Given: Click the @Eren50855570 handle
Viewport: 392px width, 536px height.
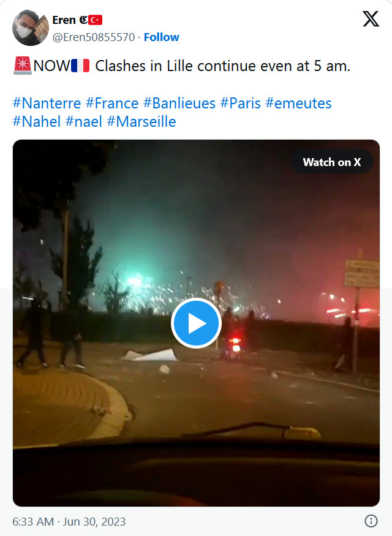Looking at the screenshot, I should coord(94,37).
